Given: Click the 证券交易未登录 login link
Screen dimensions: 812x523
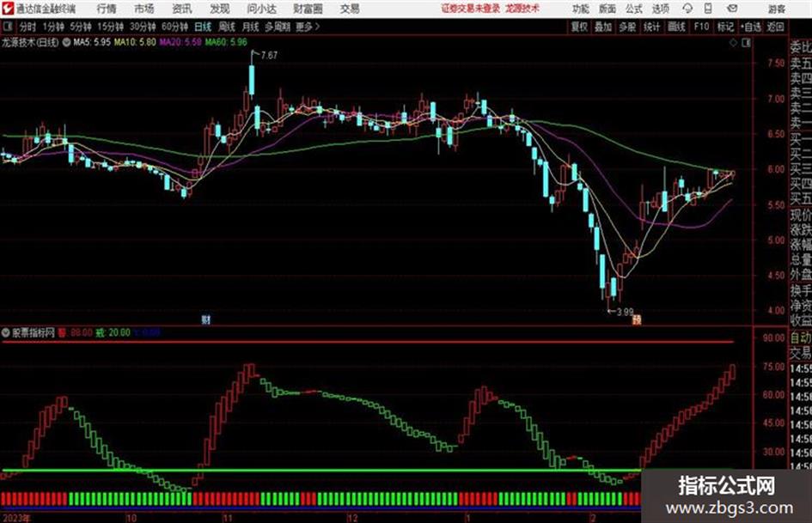Looking at the screenshot, I should 471,9.
